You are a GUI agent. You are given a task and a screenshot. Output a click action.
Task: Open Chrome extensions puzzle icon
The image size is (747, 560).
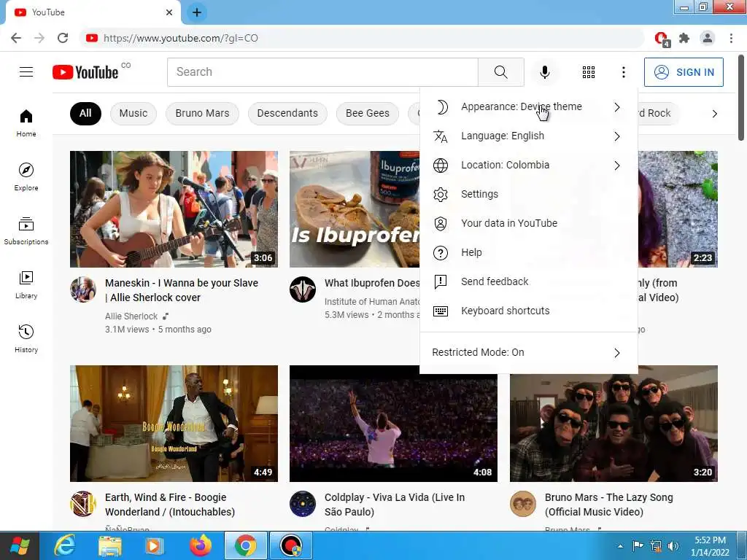point(684,38)
